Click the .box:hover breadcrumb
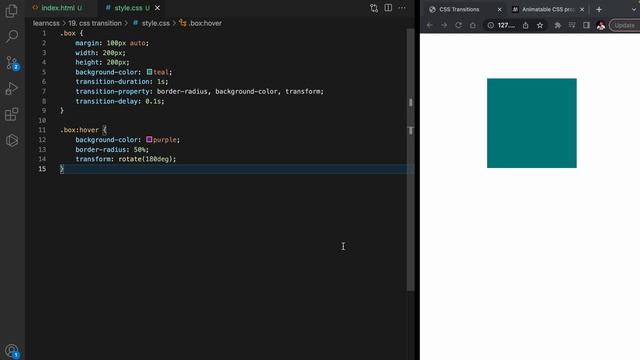Viewport: 640px width, 360px height. (x=200, y=23)
